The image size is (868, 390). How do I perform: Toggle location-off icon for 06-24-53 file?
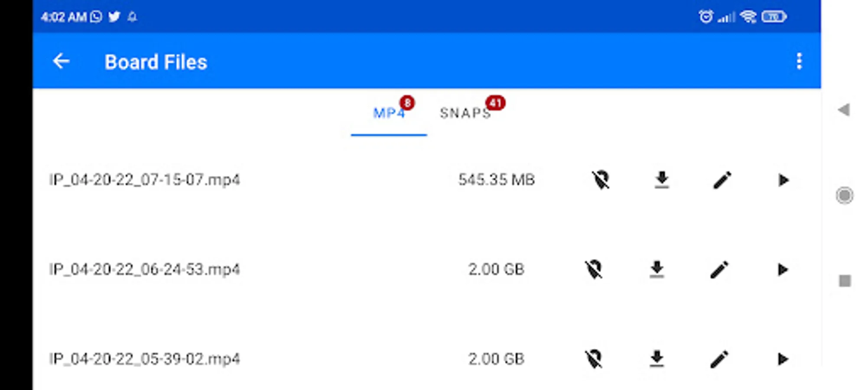click(594, 270)
